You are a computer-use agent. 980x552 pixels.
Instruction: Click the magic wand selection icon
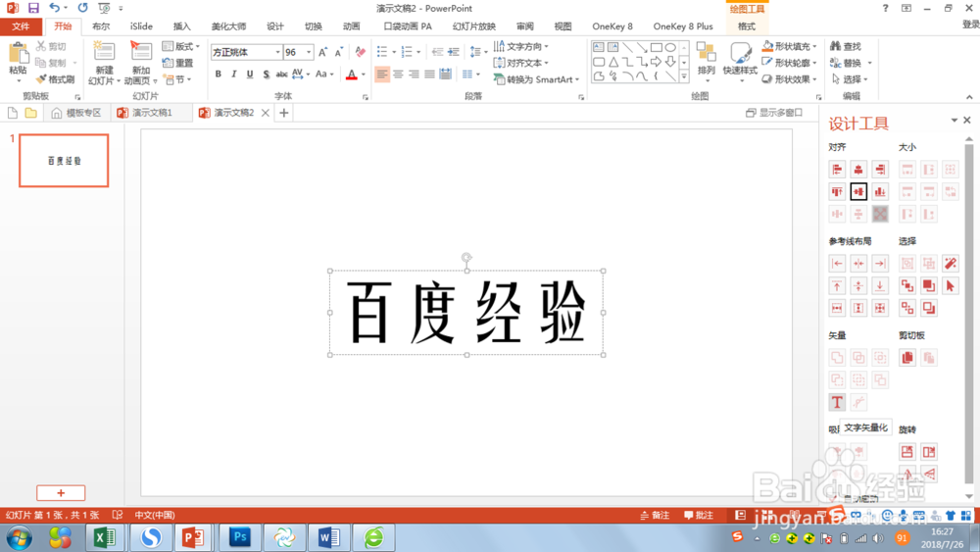point(950,263)
